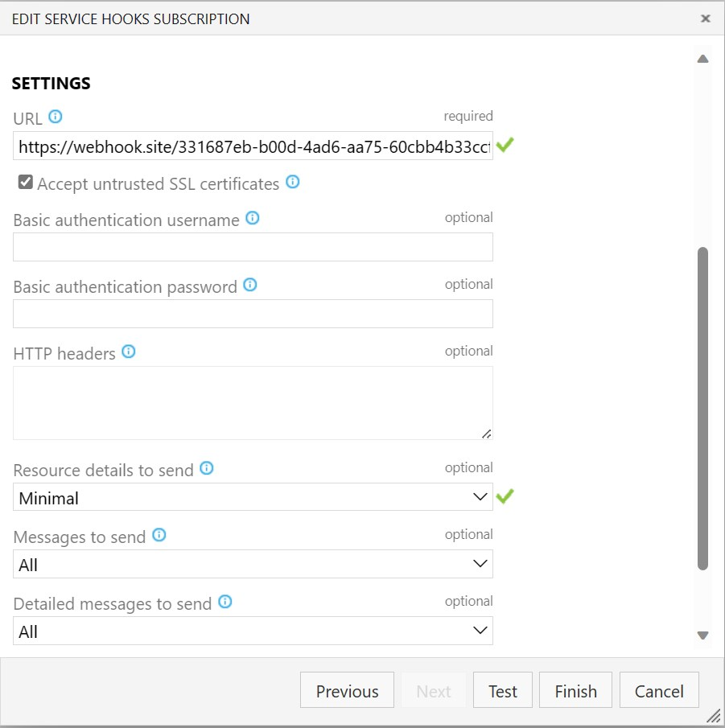Viewport: 725px width, 728px height.
Task: Click the Detailed messages to send info icon
Action: click(x=225, y=602)
